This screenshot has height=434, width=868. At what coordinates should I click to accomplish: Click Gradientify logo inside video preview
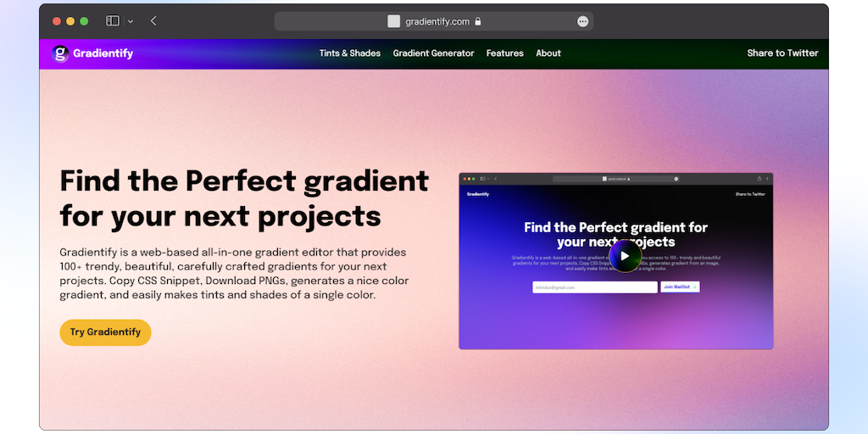click(478, 194)
